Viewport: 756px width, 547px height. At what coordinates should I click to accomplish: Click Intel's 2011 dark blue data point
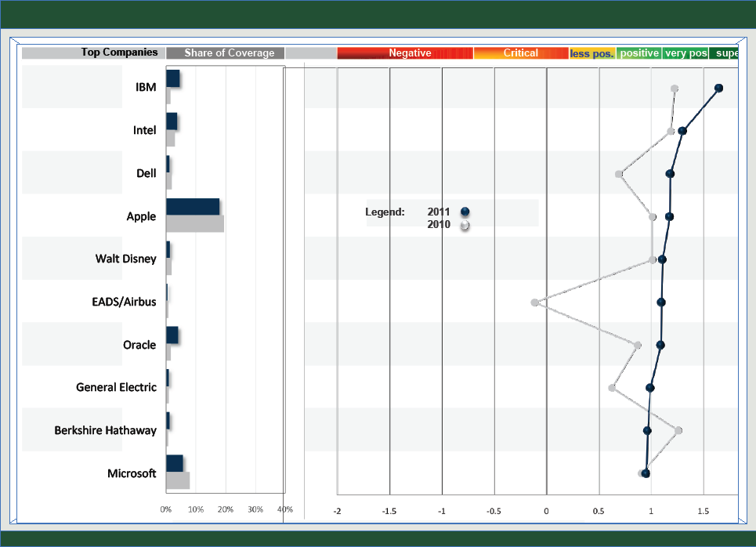coord(682,131)
